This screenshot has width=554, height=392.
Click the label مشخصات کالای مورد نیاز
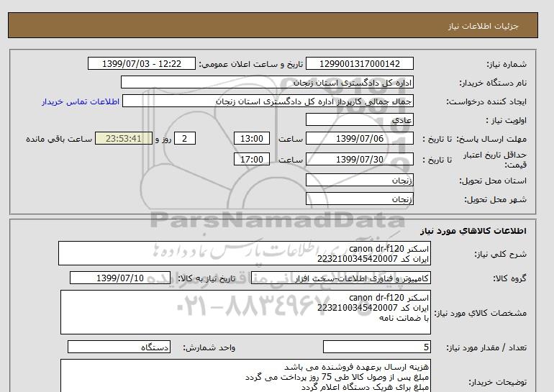[480, 313]
